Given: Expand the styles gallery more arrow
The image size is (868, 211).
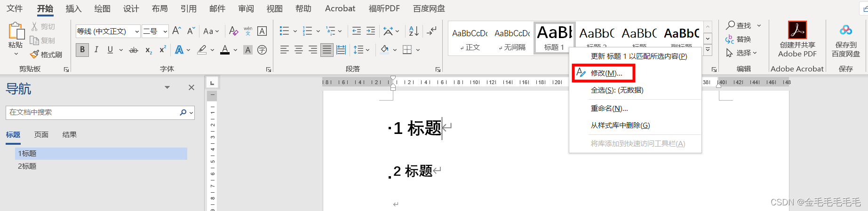Looking at the screenshot, I should (708, 50).
